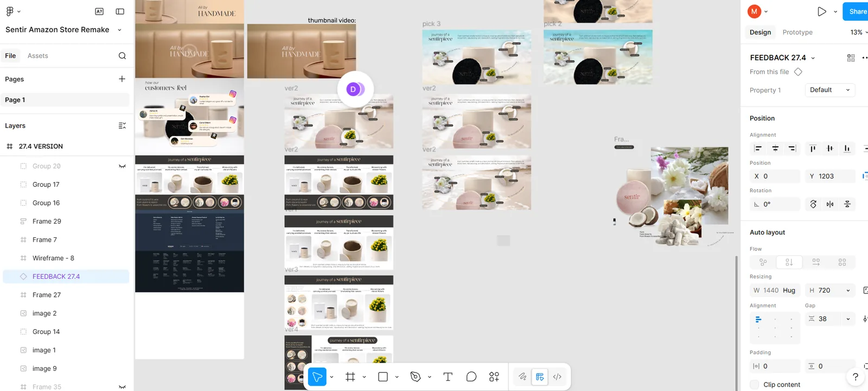Open the Design tab

[x=760, y=33]
